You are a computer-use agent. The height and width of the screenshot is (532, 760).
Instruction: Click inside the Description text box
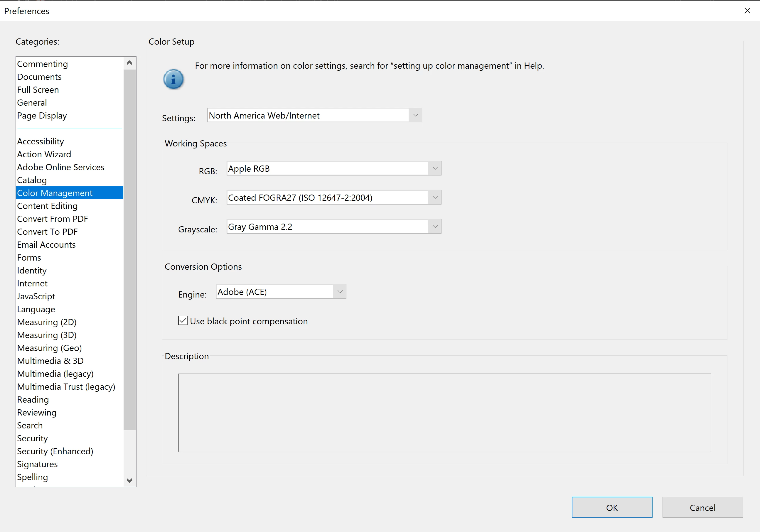coord(444,413)
